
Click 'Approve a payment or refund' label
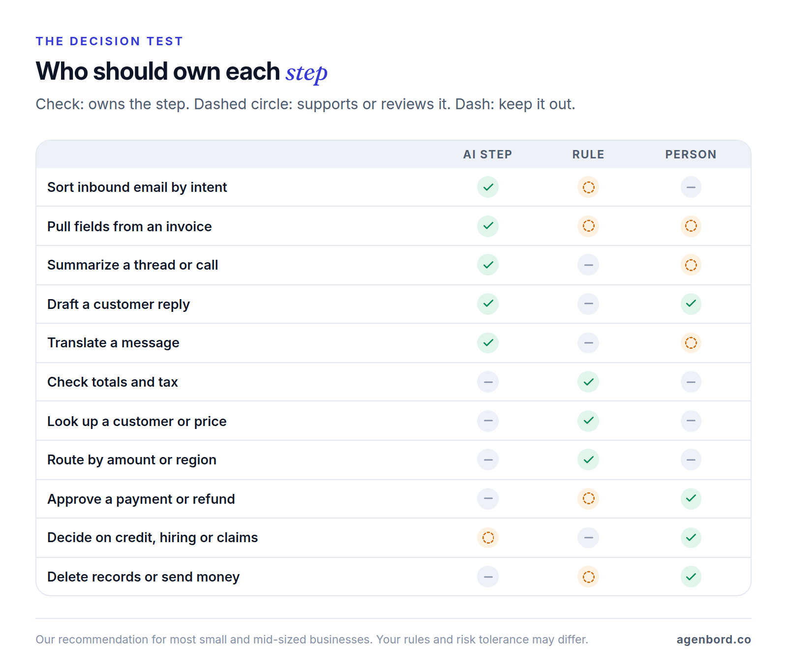click(141, 499)
